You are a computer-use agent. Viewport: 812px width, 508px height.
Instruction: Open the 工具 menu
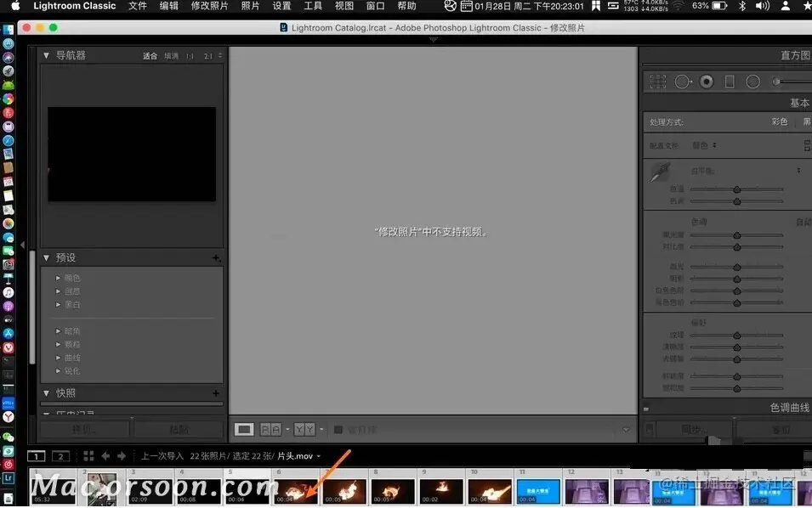tap(313, 6)
